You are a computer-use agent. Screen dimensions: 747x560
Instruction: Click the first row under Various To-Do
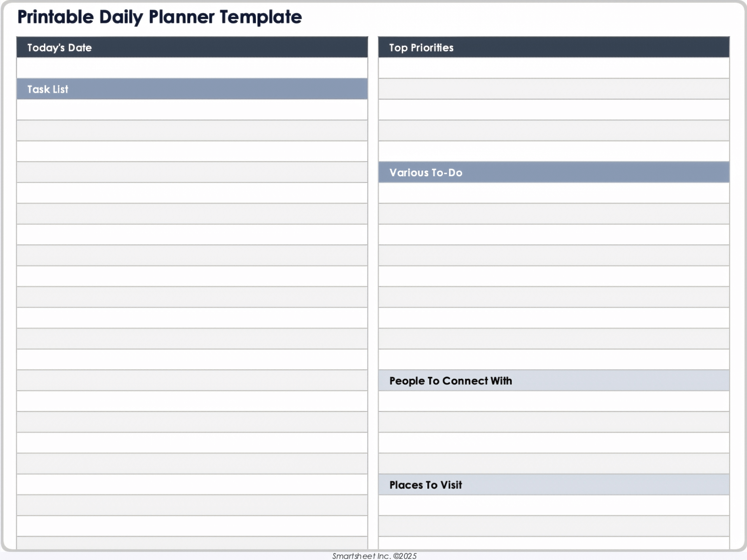coord(554,193)
